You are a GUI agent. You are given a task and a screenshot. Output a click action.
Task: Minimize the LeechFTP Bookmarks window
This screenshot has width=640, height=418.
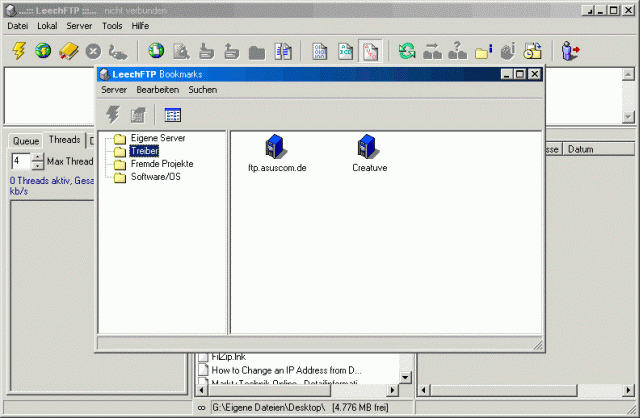(507, 74)
